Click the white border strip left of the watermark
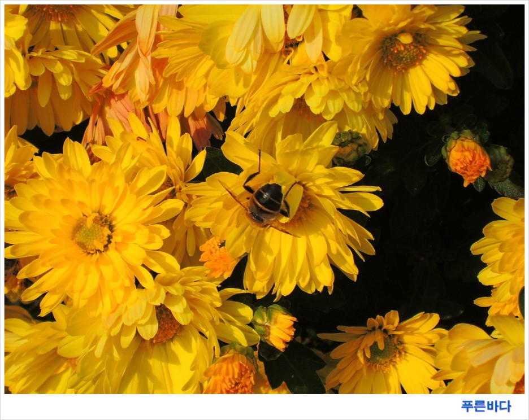529x420 pixels. [226, 406]
